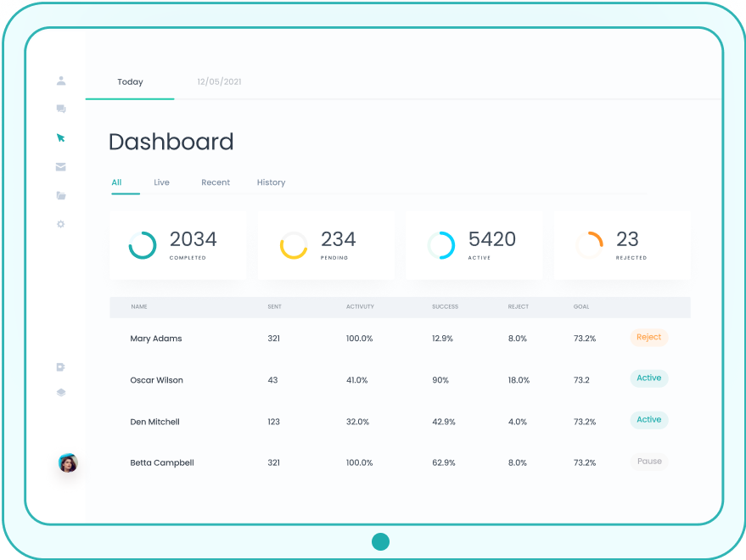Open settings via the gear icon

click(x=61, y=225)
